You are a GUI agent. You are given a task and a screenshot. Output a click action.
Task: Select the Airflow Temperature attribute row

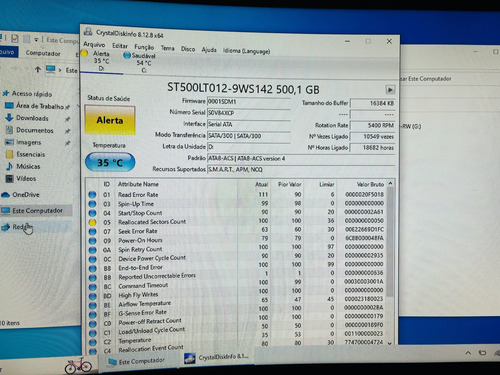238,304
